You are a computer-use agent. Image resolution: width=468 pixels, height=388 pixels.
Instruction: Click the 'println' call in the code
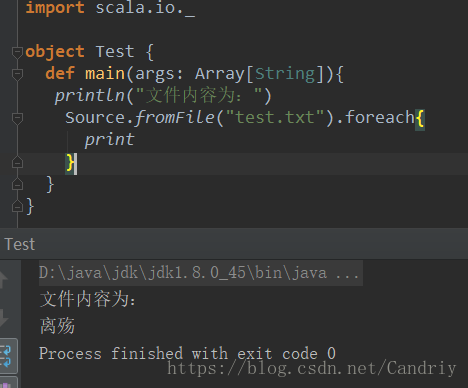[x=90, y=96]
